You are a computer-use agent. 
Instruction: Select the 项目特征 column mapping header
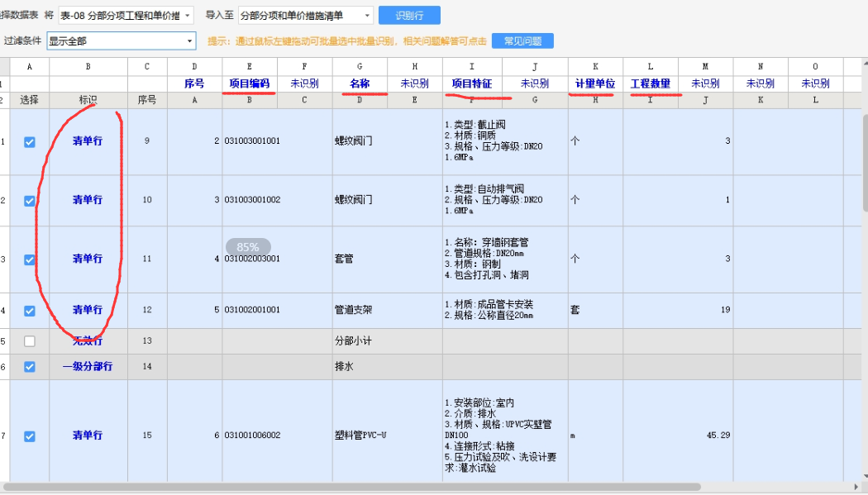click(472, 83)
